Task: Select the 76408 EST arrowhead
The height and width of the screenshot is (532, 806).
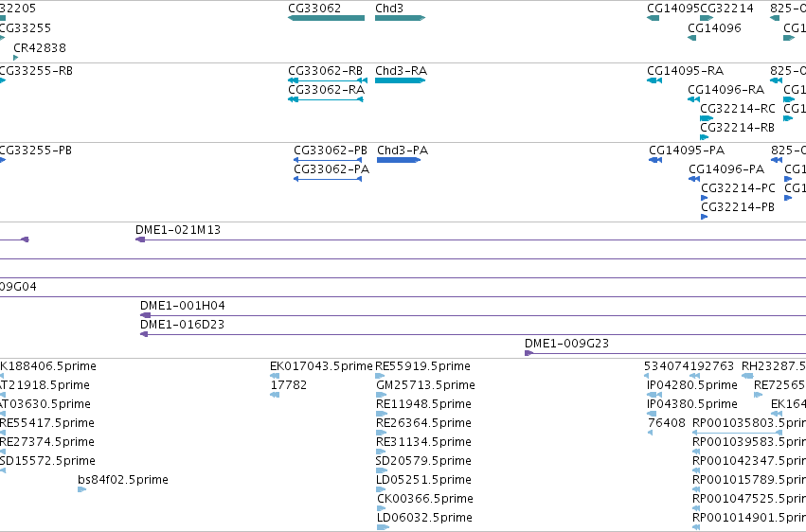Action: (x=651, y=433)
